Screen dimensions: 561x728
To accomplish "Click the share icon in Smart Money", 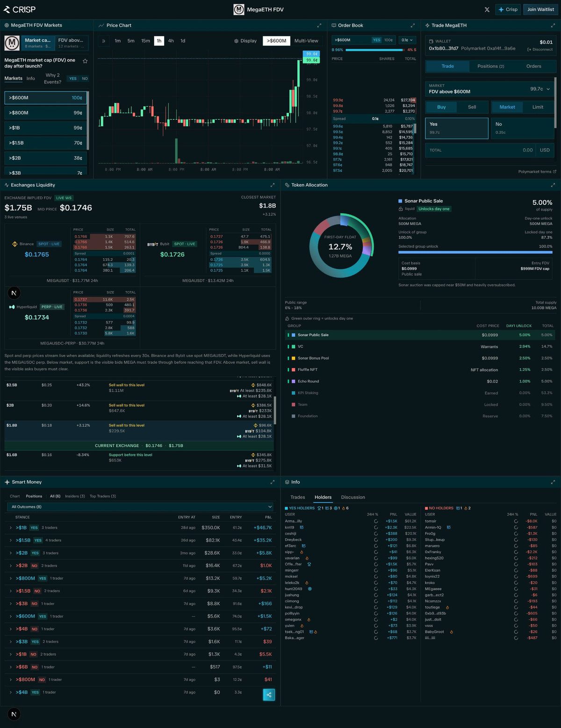I will [x=269, y=695].
